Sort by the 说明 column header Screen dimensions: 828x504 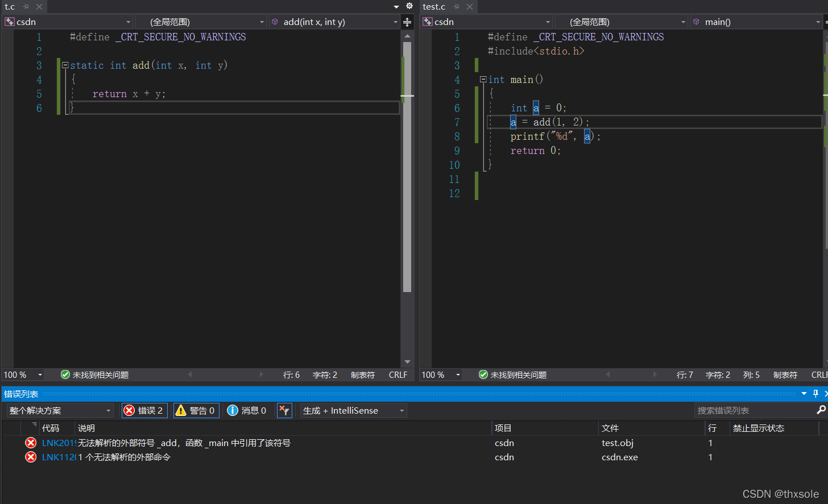[284, 428]
